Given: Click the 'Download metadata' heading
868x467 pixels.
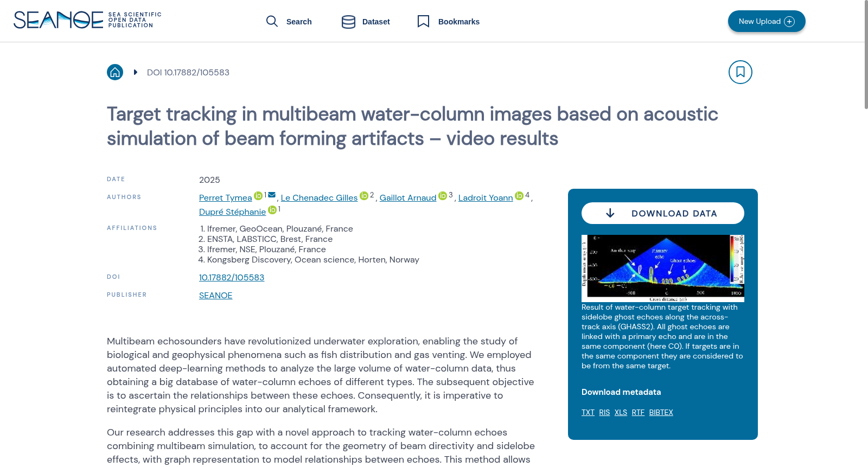Looking at the screenshot, I should click(621, 392).
